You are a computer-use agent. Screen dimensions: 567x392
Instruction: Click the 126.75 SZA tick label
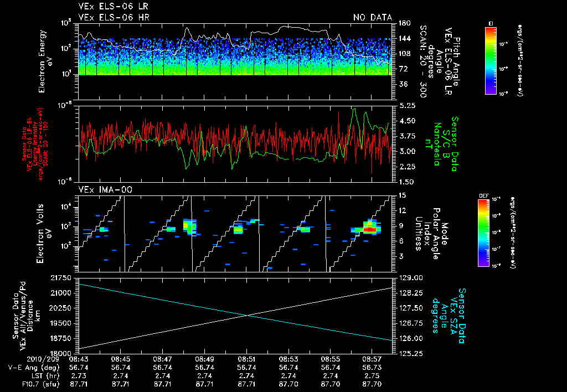click(x=410, y=323)
